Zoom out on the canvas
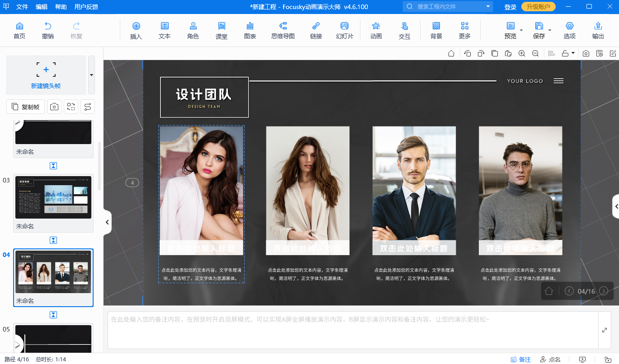619x364 pixels. point(535,53)
